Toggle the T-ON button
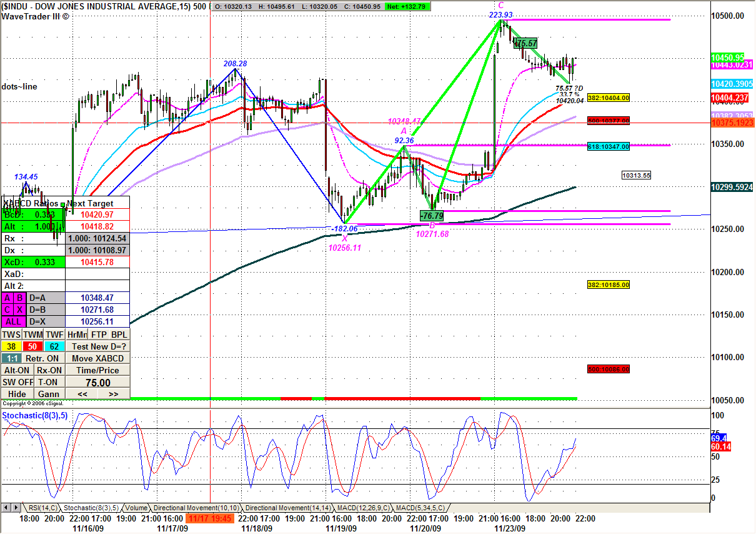The width and height of the screenshot is (756, 534). point(49,382)
